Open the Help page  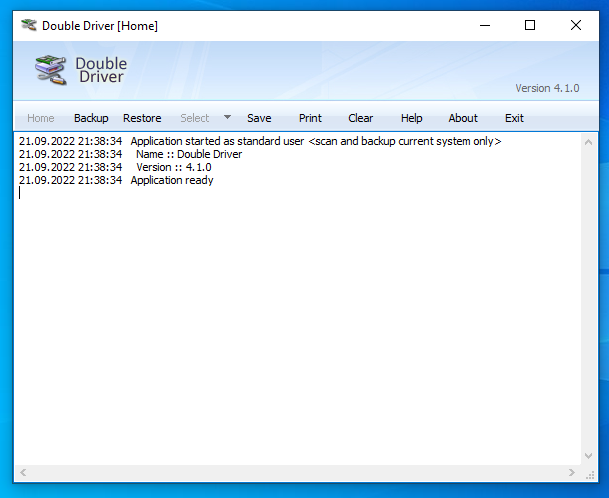[x=411, y=118]
